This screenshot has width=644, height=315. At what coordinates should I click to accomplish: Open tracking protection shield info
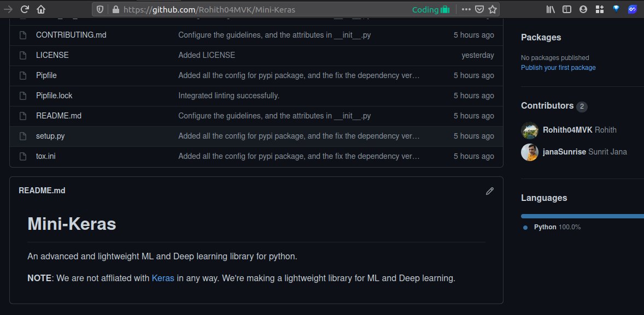pos(100,9)
